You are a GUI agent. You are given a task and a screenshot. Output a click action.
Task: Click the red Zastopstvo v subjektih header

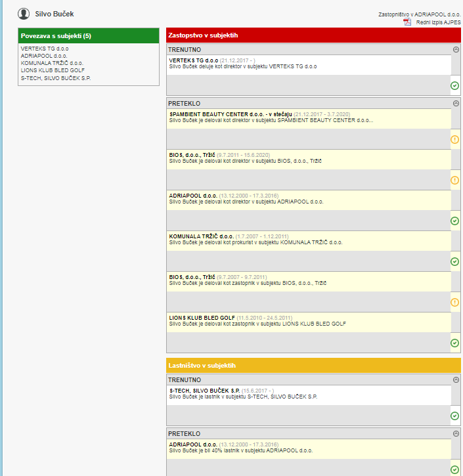point(313,35)
